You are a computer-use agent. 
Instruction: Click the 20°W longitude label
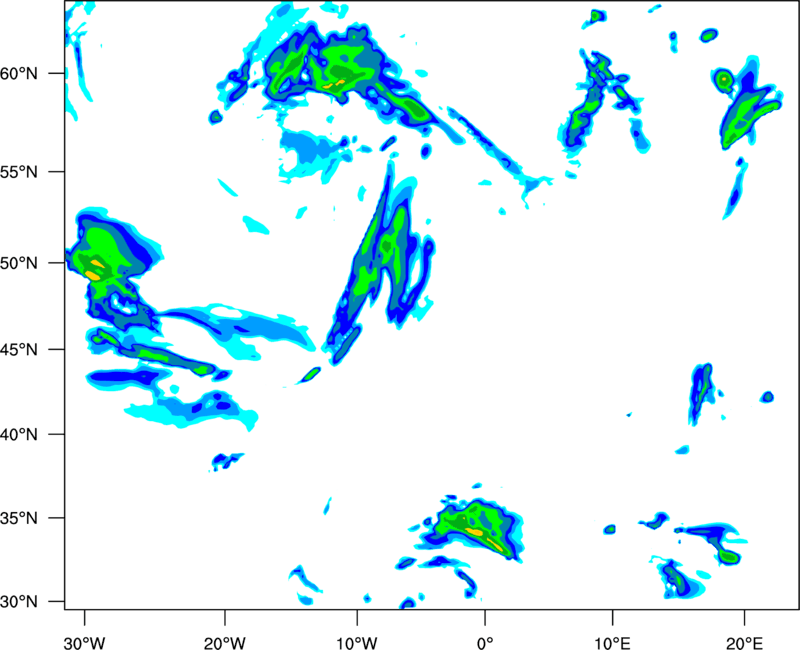click(224, 643)
